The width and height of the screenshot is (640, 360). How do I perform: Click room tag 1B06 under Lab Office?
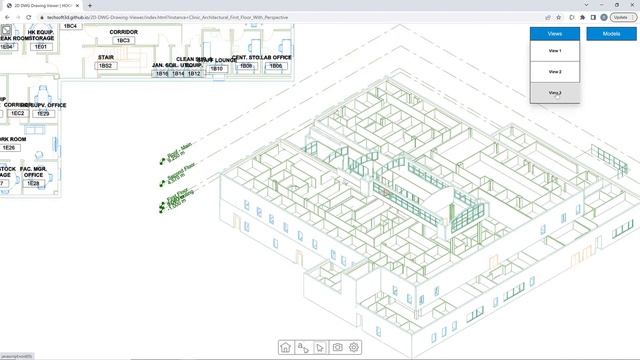click(276, 66)
